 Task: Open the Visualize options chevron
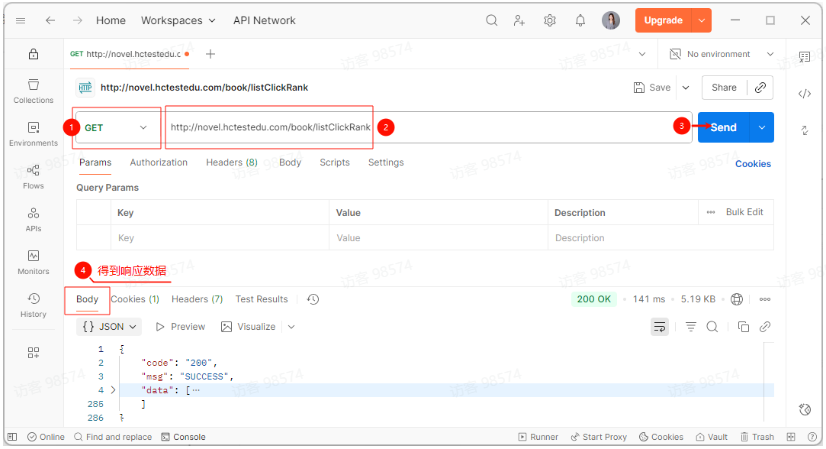[x=291, y=327]
